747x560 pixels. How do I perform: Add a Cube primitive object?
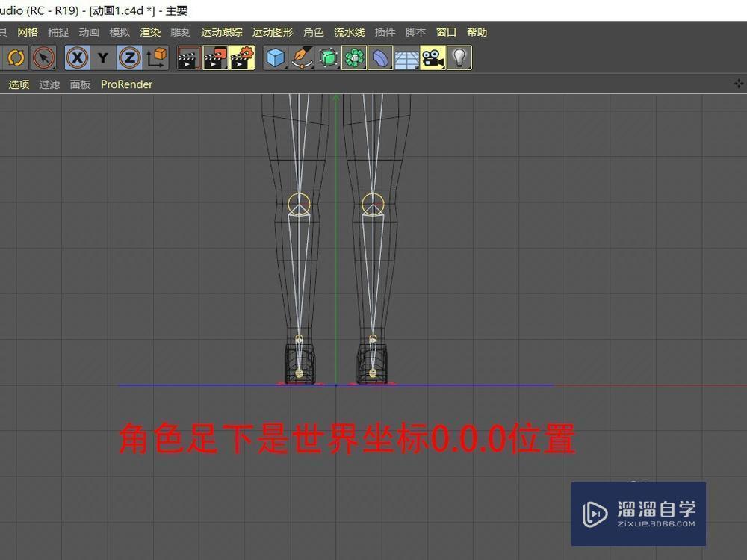click(276, 57)
